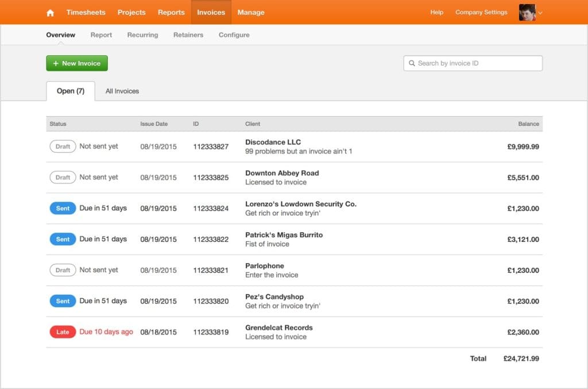Click Draft badge for Parlophone invoice

tap(63, 270)
